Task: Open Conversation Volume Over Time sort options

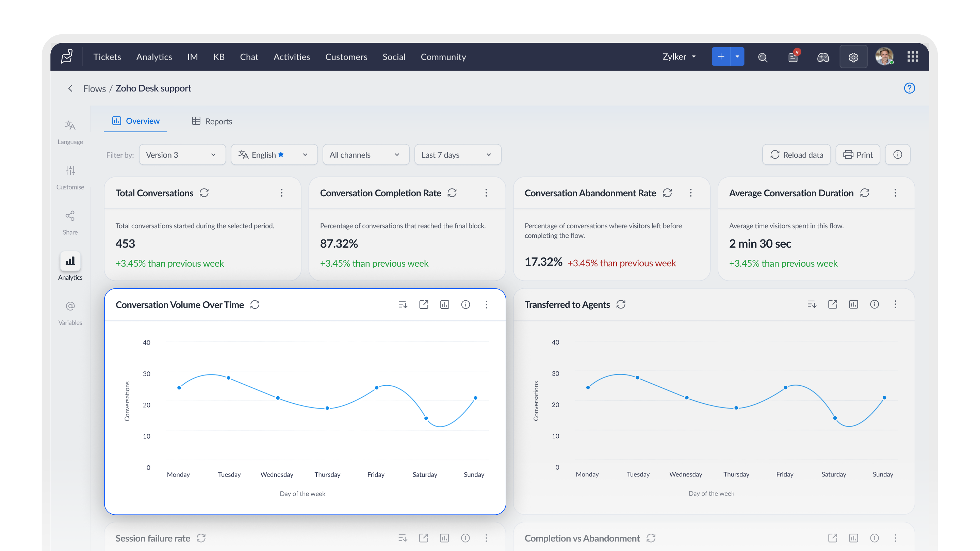Action: [x=403, y=305]
